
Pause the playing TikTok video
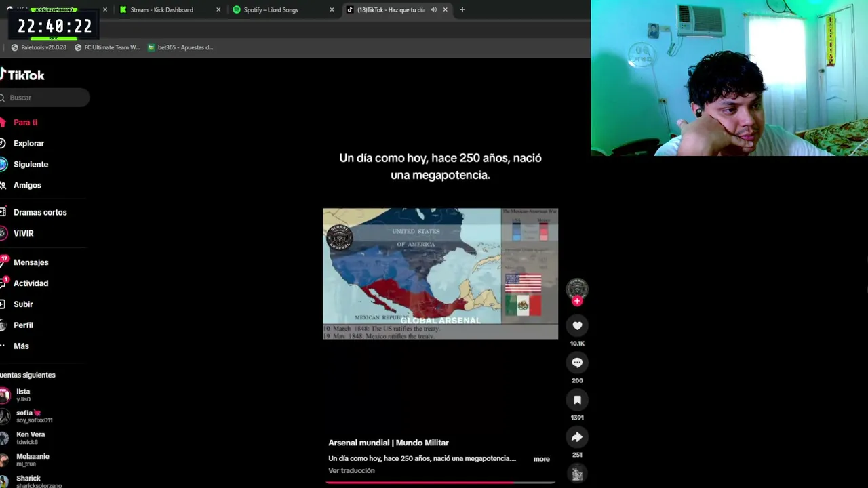(440, 273)
